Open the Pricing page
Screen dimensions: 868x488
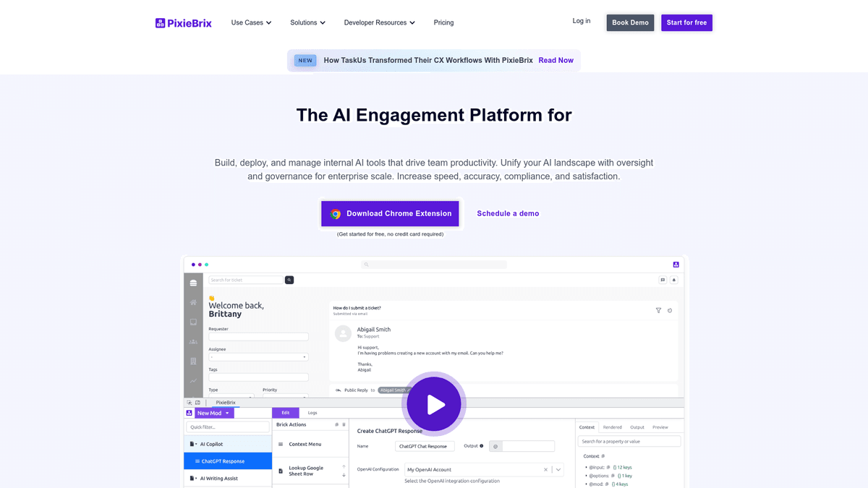444,23
